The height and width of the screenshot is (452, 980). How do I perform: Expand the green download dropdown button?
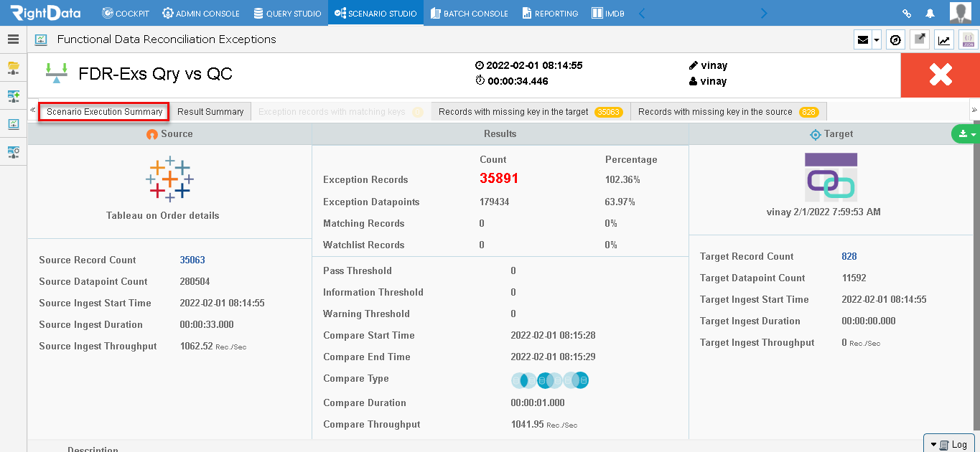[965, 134]
